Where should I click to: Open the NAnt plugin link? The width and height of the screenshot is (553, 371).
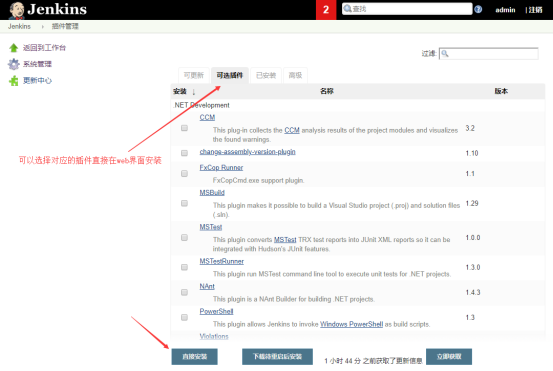207,286
